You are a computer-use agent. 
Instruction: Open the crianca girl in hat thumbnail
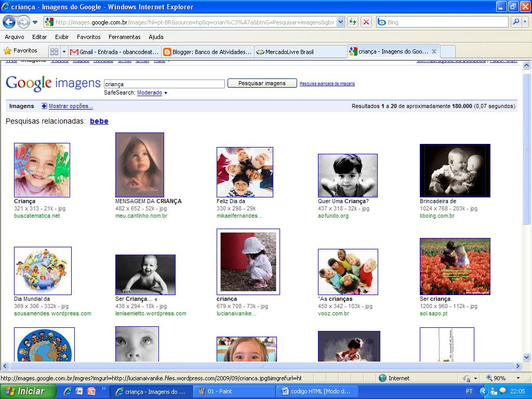coord(248,262)
